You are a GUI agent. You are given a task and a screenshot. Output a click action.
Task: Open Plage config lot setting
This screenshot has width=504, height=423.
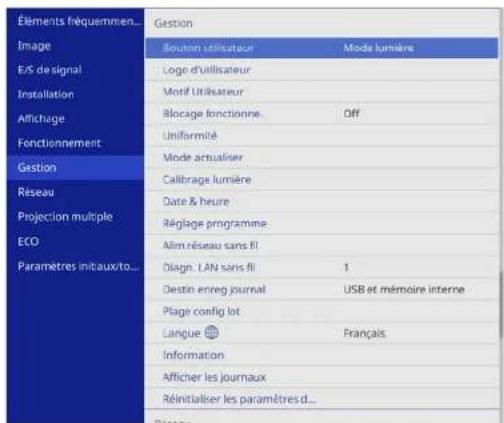click(322, 311)
